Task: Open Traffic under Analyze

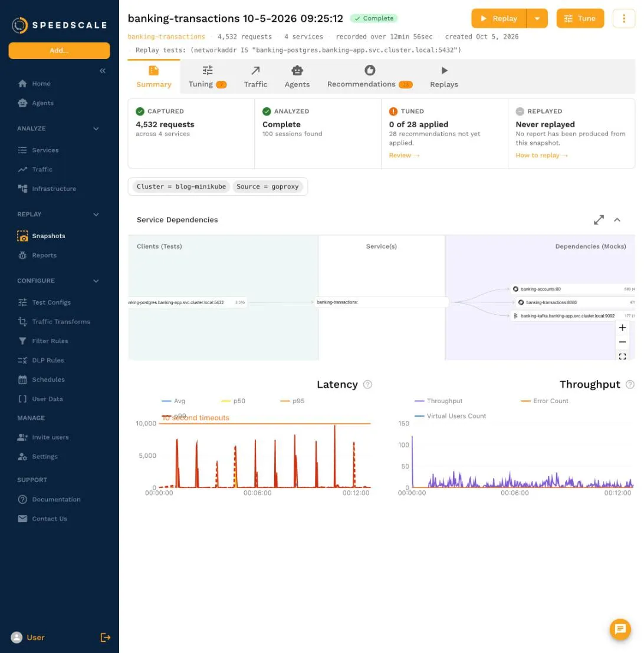Action: click(x=42, y=170)
